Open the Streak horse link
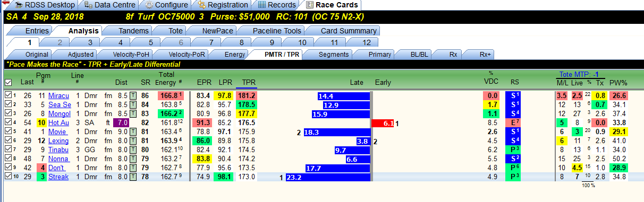 [58, 177]
